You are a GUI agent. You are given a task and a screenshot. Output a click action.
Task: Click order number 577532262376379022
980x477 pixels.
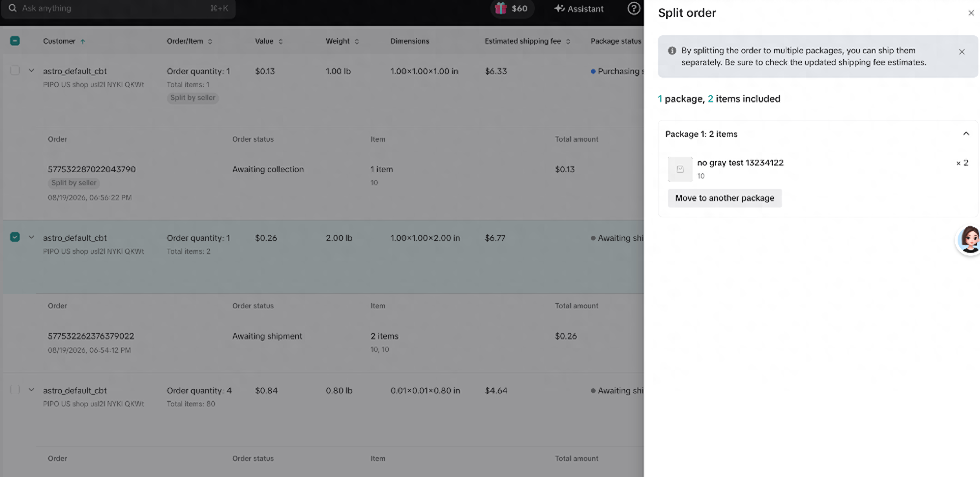coord(91,336)
